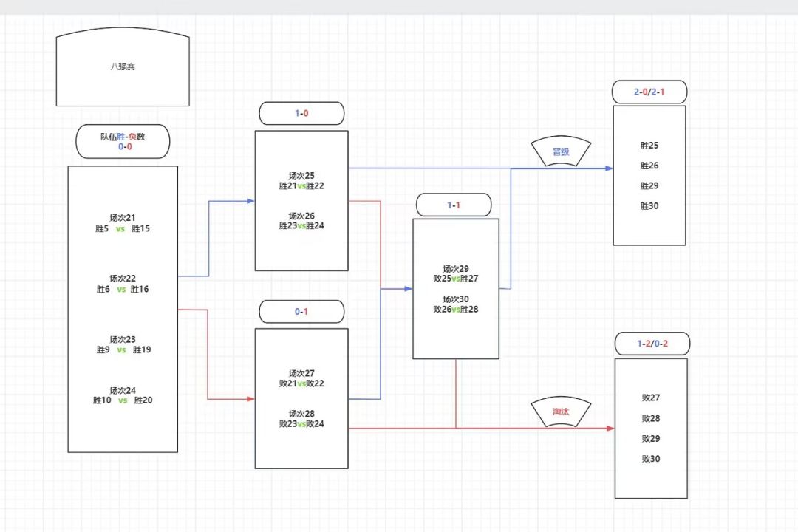The width and height of the screenshot is (798, 532).
Task: Click the 胜25 entry
Action: [649, 146]
